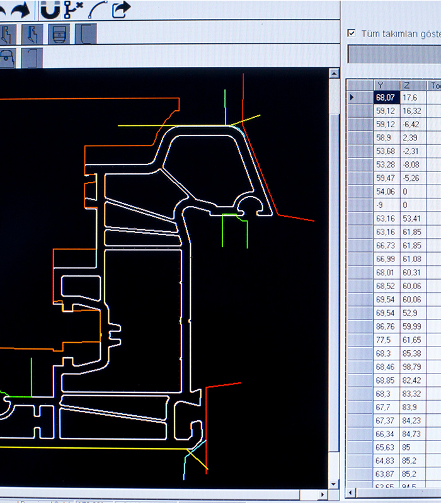The height and width of the screenshot is (504, 441).
Task: Click the table horizontal scrollbar left arrow
Action: (352, 492)
